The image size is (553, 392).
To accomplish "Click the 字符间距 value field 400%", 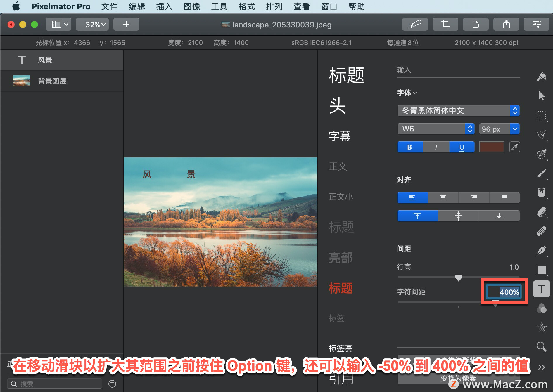I will (504, 292).
